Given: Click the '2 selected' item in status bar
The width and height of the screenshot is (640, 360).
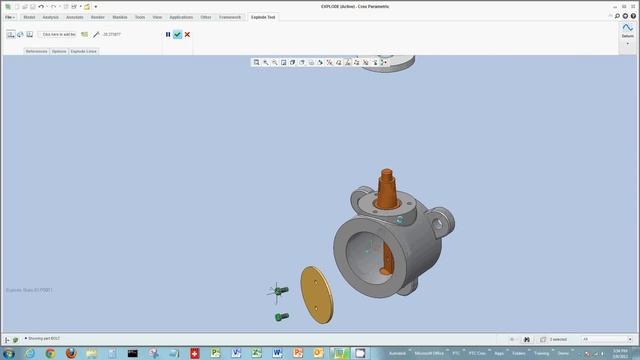Looking at the screenshot, I should pyautogui.click(x=558, y=339).
